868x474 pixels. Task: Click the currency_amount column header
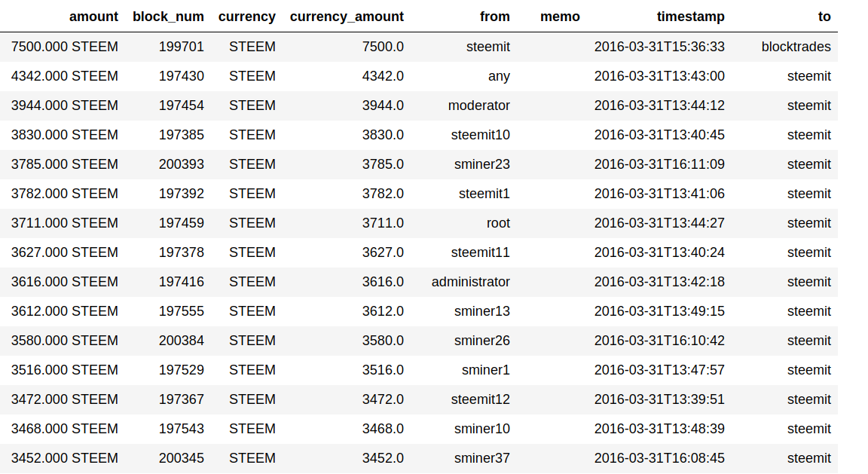pyautogui.click(x=347, y=17)
